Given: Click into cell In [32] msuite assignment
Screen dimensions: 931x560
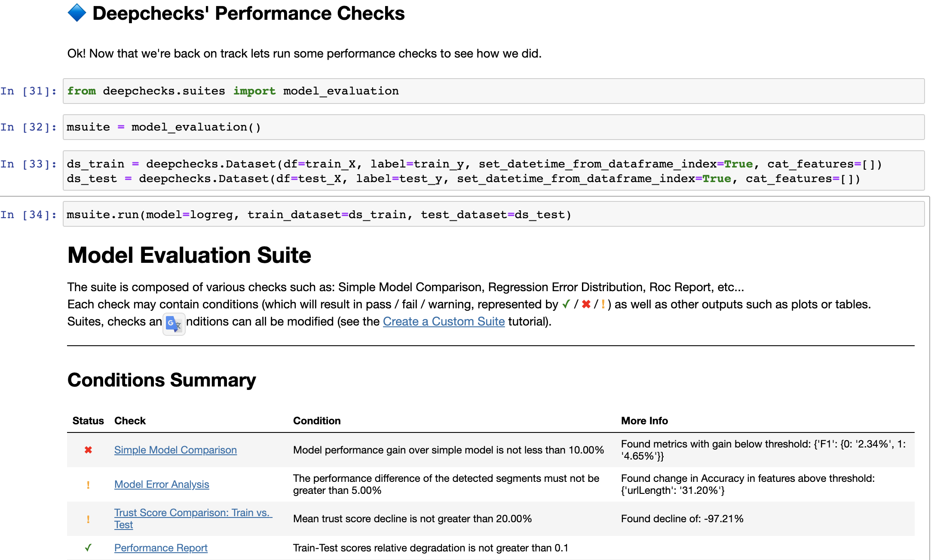Looking at the screenshot, I should click(493, 127).
